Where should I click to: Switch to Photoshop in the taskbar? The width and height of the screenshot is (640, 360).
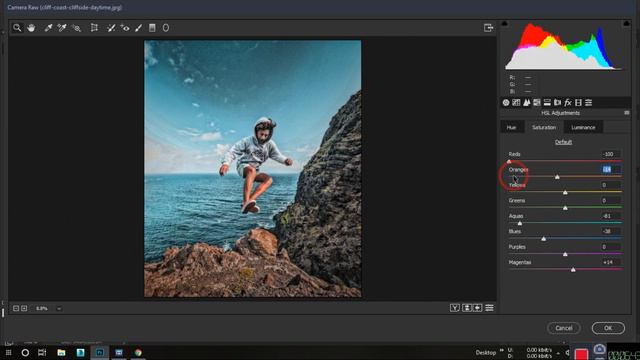[x=100, y=352]
